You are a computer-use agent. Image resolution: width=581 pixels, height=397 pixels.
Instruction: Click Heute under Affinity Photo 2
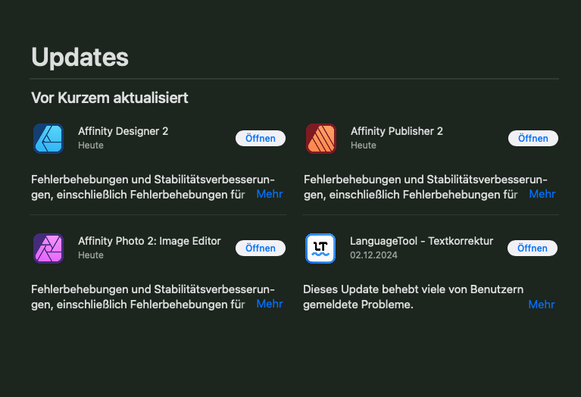tap(91, 255)
